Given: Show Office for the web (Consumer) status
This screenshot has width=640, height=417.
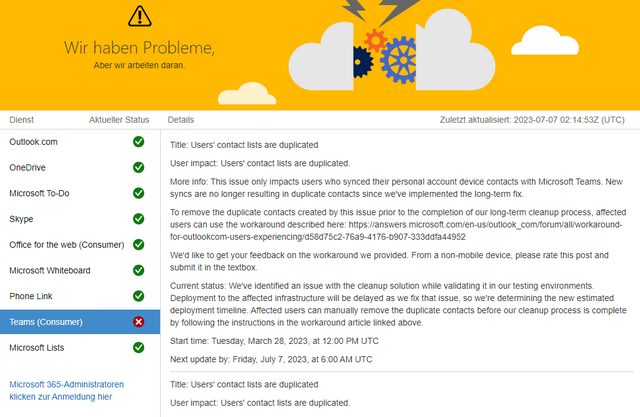Looking at the screenshot, I should click(x=80, y=244).
